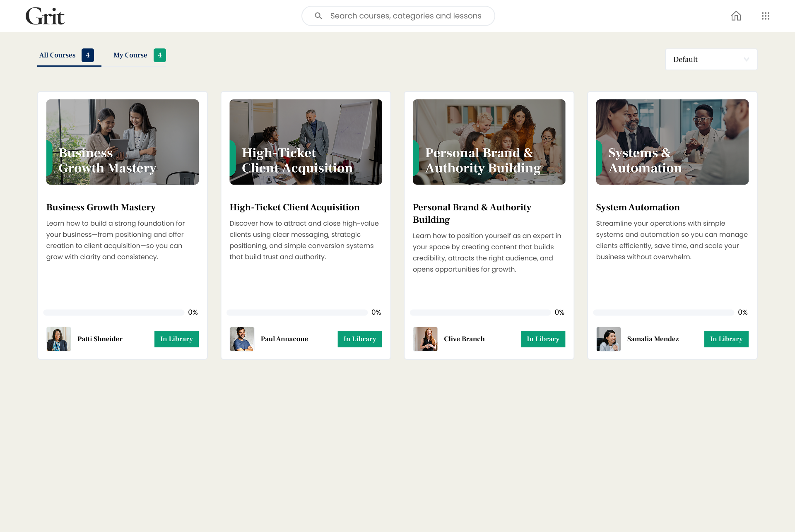This screenshot has height=532, width=795.
Task: Open the apps grid menu icon
Action: click(x=765, y=16)
